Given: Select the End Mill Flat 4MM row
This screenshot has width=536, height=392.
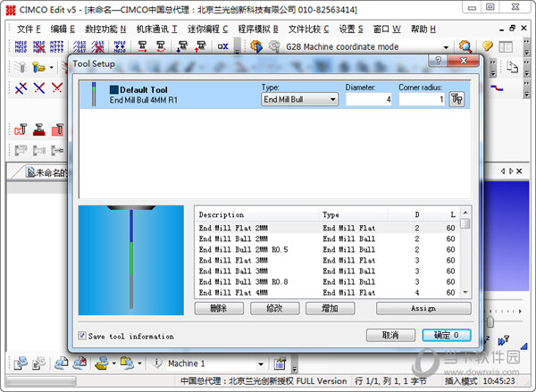Looking at the screenshot, I should coord(328,293).
